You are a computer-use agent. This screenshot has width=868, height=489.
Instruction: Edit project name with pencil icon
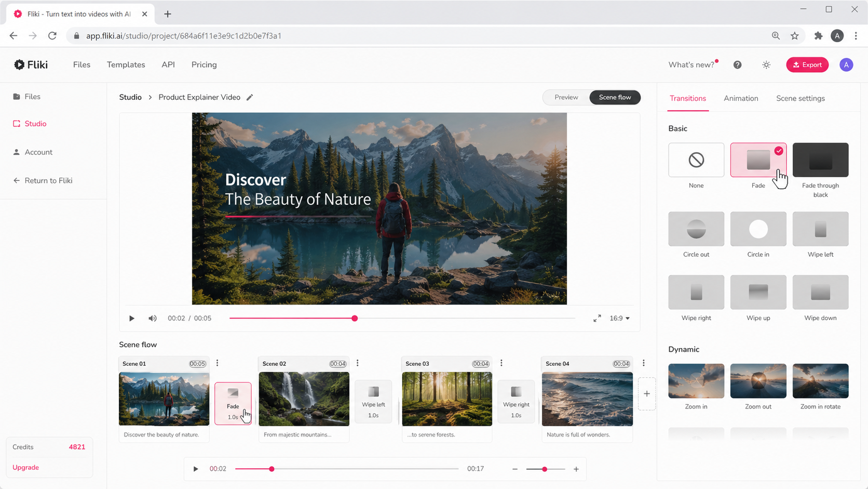[x=250, y=97]
